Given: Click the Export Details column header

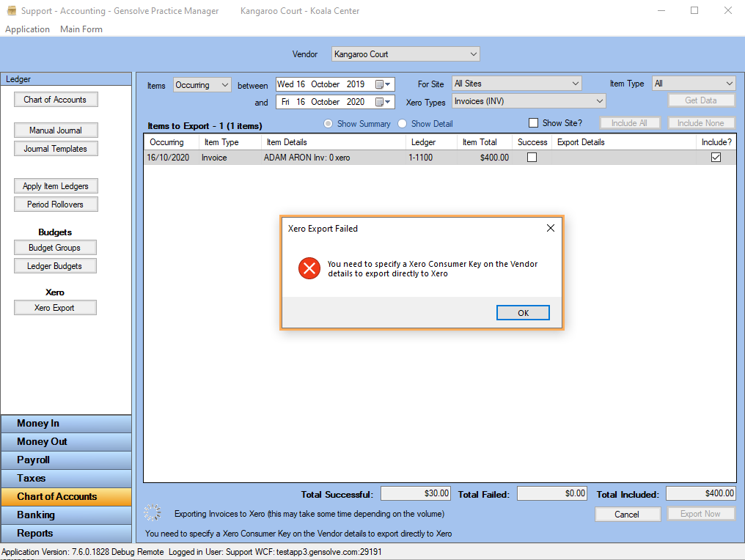Looking at the screenshot, I should 623,142.
